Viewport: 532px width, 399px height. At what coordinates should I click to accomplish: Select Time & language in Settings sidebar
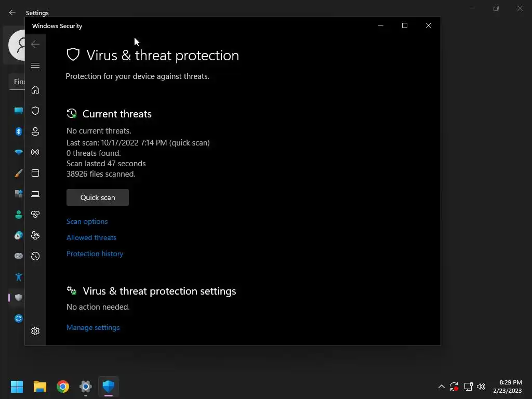tap(18, 235)
